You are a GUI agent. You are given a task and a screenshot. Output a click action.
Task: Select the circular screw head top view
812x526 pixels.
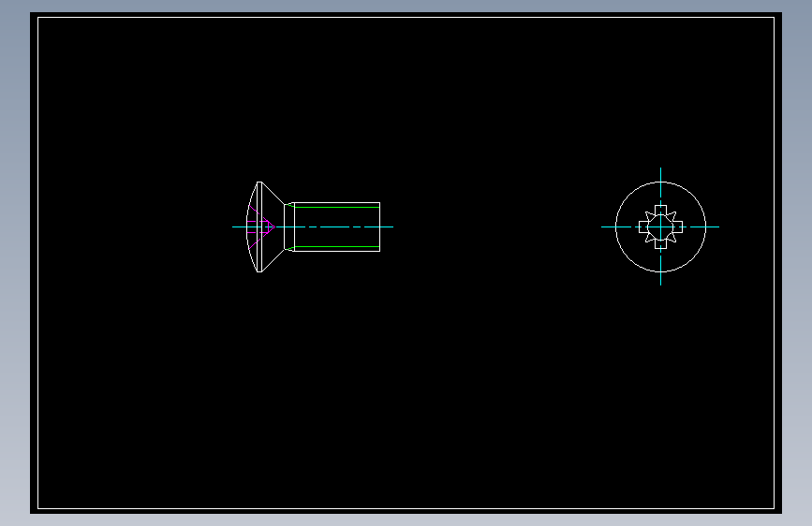point(660,226)
